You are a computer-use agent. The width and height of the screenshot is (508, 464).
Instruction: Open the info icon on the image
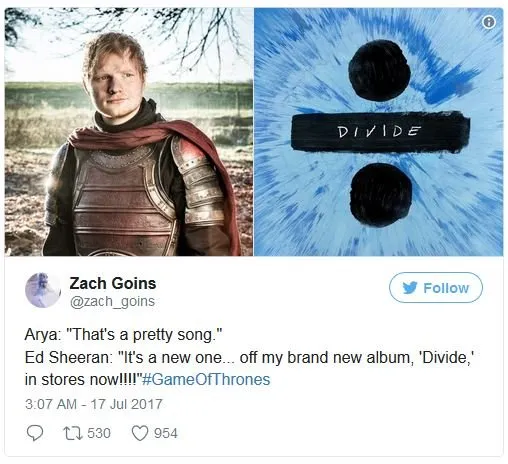coord(489,22)
